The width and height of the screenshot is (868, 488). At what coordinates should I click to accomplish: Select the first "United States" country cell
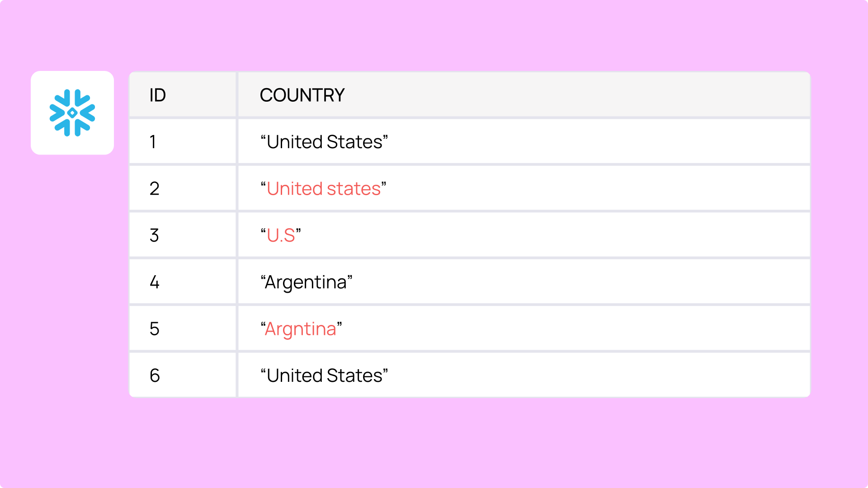point(324,142)
